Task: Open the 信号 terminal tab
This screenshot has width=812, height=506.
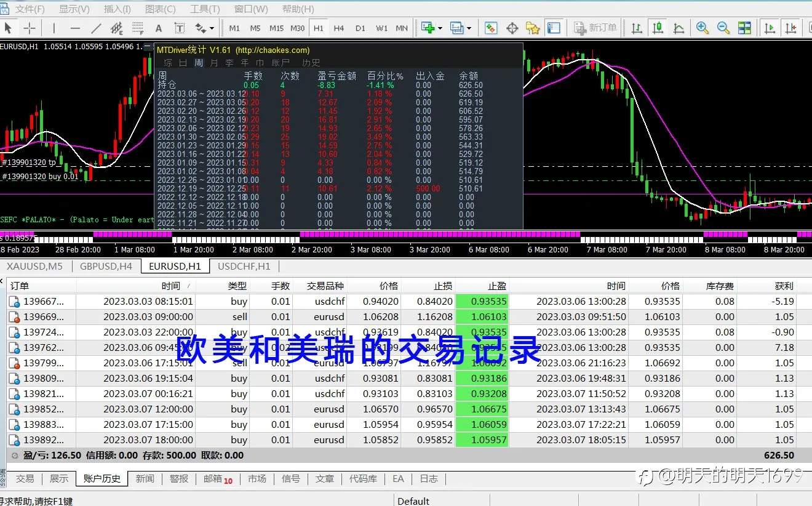Action: pos(291,478)
